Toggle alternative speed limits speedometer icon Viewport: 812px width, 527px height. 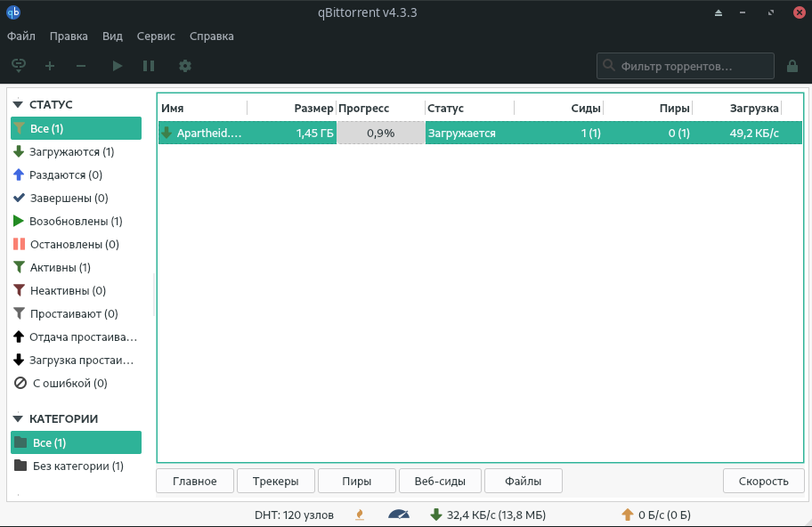399,515
